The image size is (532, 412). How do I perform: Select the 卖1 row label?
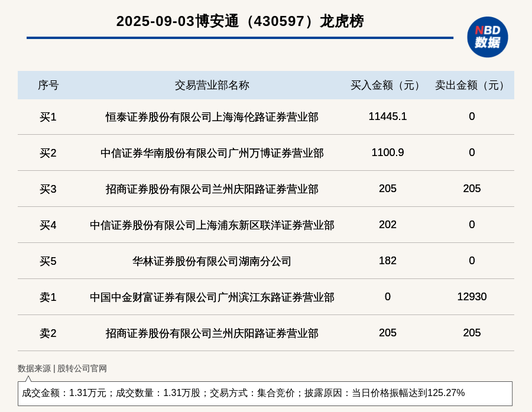(x=48, y=297)
